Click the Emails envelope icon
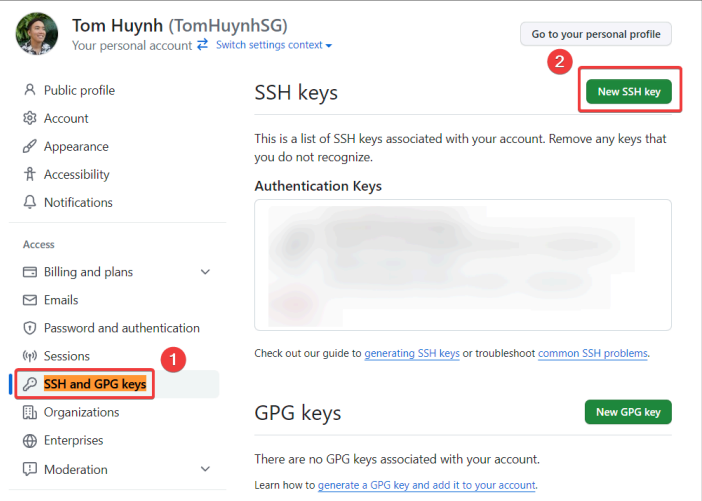Image resolution: width=702 pixels, height=501 pixels. [30, 300]
